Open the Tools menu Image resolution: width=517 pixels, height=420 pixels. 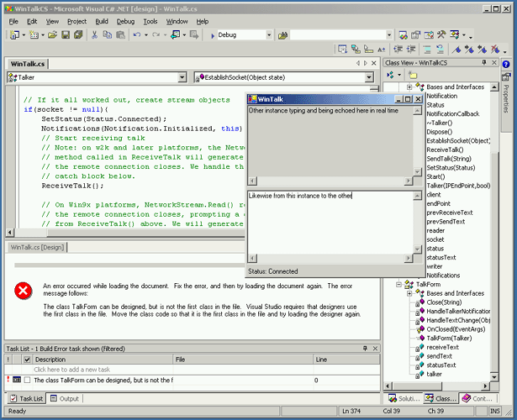(x=150, y=21)
